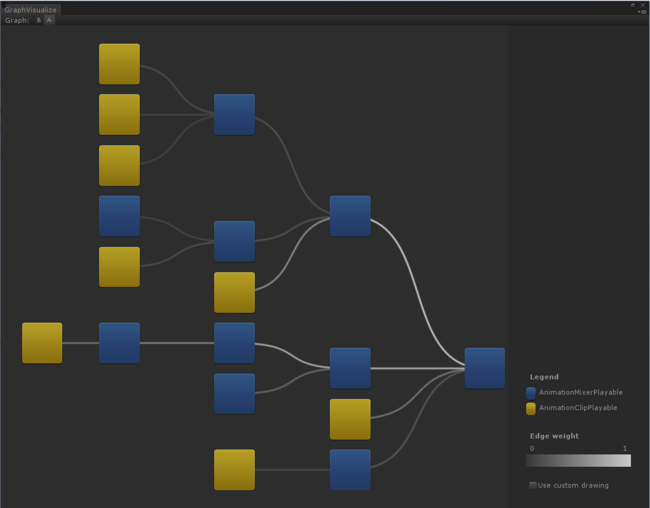Viewport: 650px width, 508px height.
Task: Click the bottommost yellow clip node
Action: point(235,469)
